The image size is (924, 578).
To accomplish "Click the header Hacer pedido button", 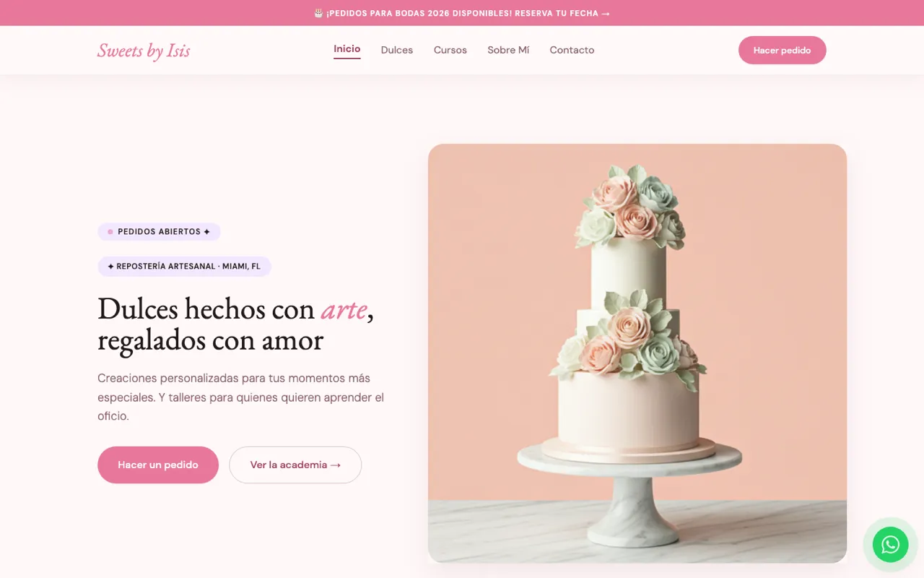I will [x=783, y=50].
